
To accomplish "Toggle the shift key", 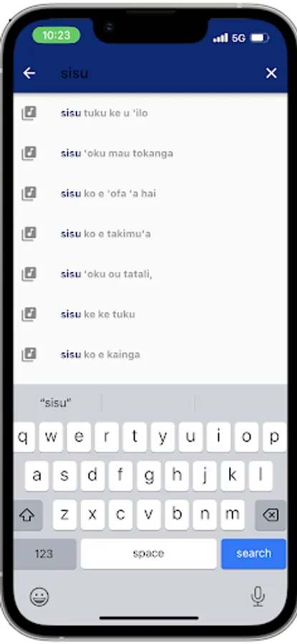I will [x=27, y=515].
